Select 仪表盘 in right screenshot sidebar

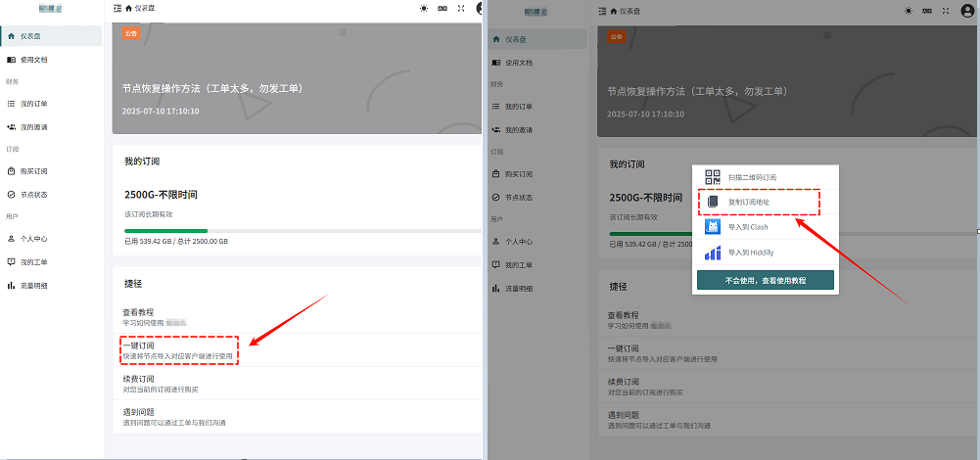[538, 39]
